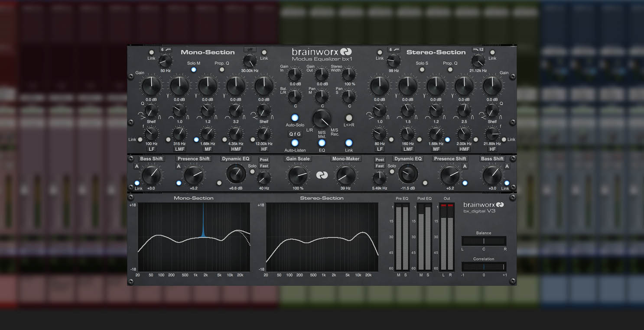
Task: Click the Balance meter
Action: tap(484, 241)
